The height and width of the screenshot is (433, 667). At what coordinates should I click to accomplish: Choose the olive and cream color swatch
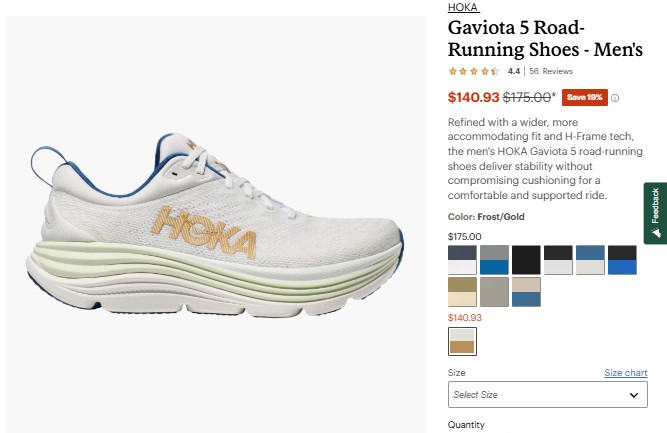462,292
